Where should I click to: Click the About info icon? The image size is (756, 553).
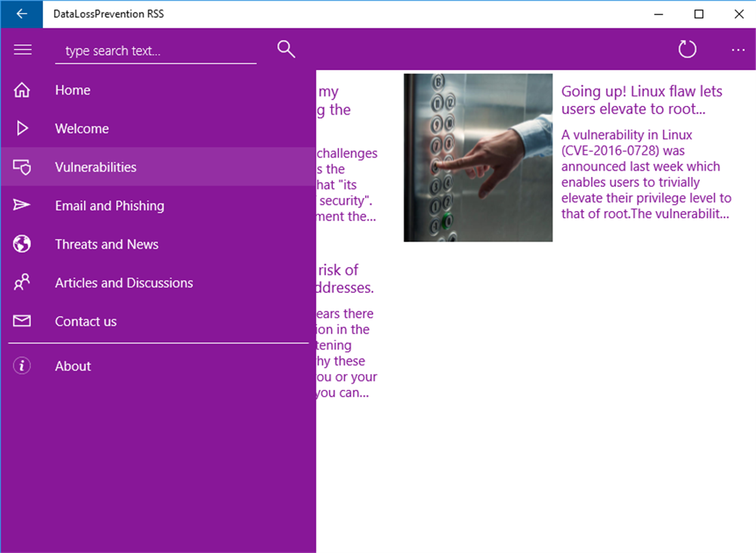(x=22, y=366)
